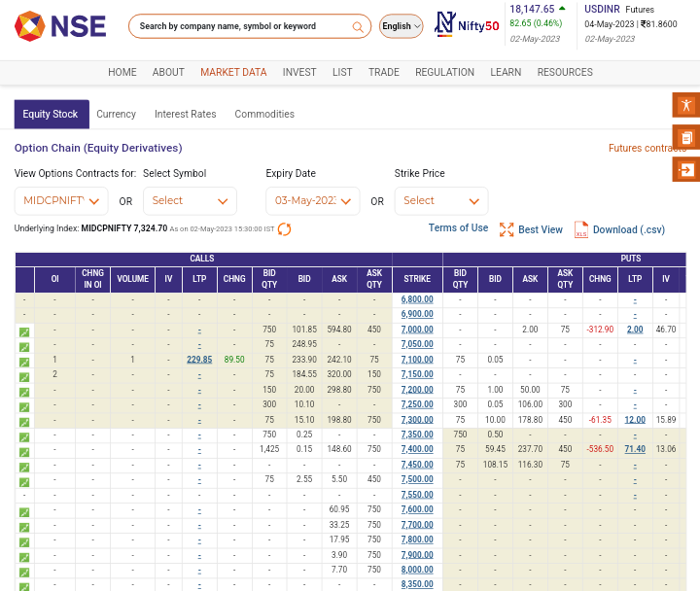Click the put CHNG value -536.50
The image size is (700, 591).
[600, 449]
